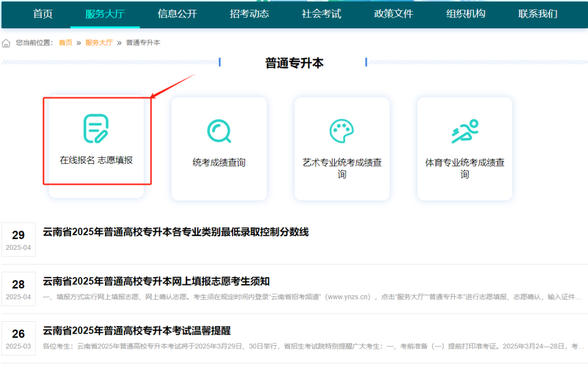
Task: Click the 服务大厅 breadcrumb link
Action: point(99,43)
